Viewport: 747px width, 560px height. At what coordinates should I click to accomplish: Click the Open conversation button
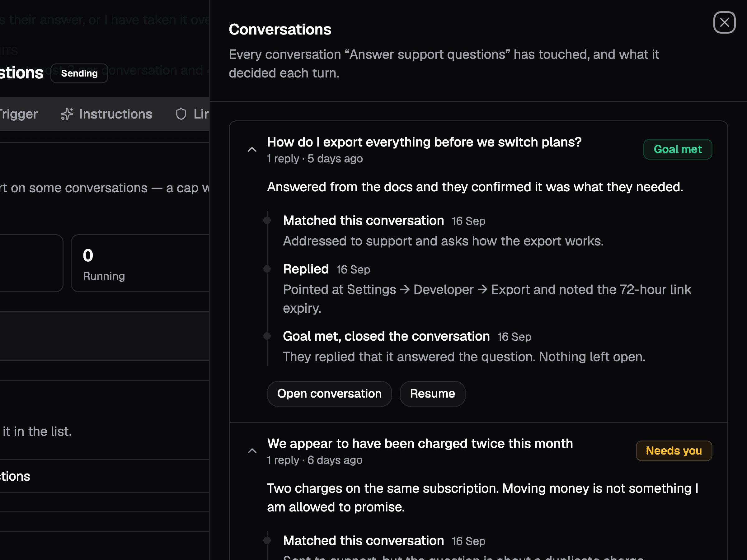coord(329,394)
